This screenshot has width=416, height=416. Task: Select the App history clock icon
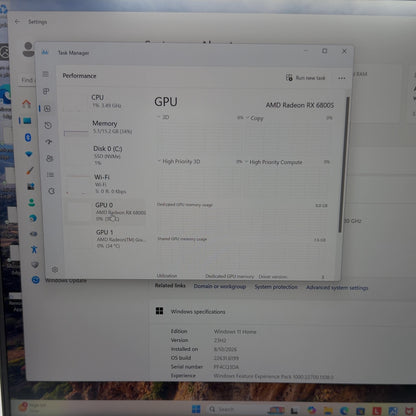pyautogui.click(x=48, y=125)
